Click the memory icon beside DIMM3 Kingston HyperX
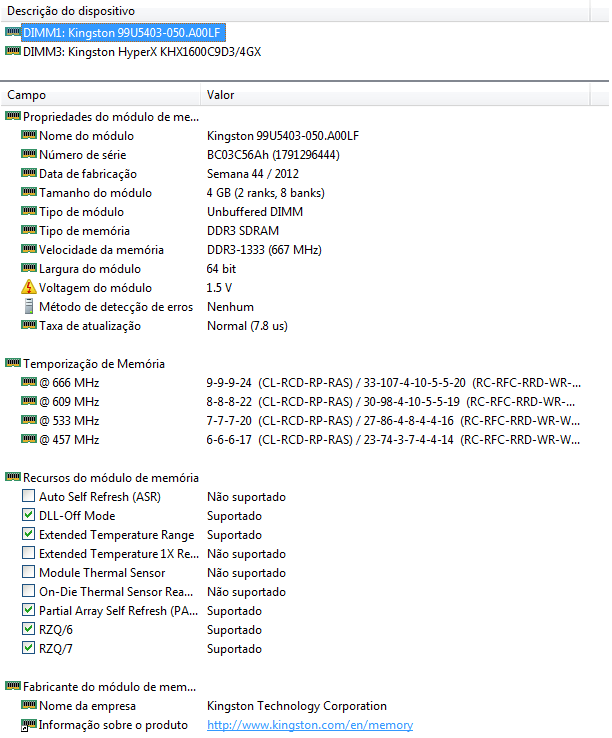This screenshot has width=612, height=738. [x=13, y=51]
